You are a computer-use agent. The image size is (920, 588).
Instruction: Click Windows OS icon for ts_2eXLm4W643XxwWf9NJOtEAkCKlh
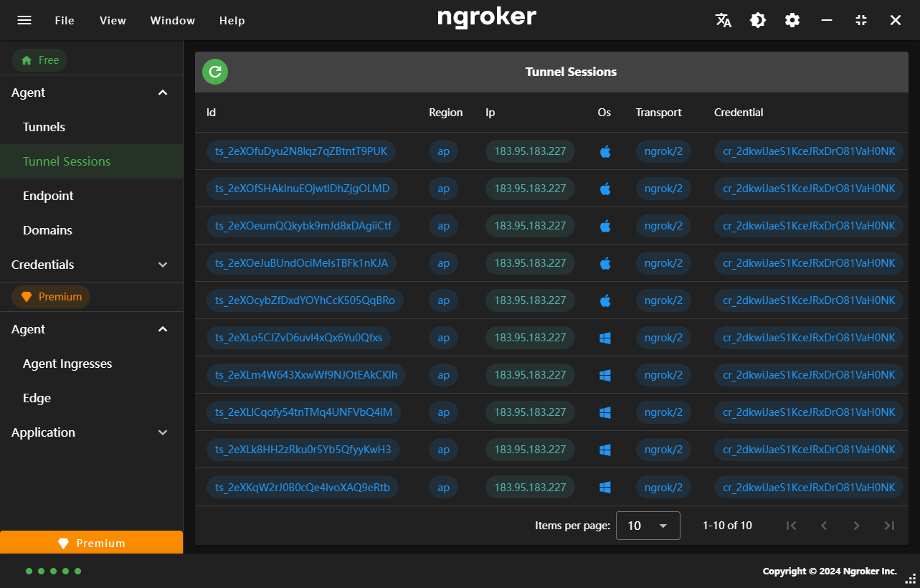pyautogui.click(x=605, y=375)
